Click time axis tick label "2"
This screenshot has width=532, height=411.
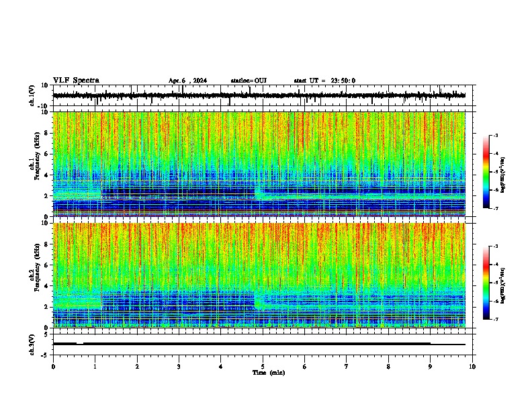click(137, 367)
